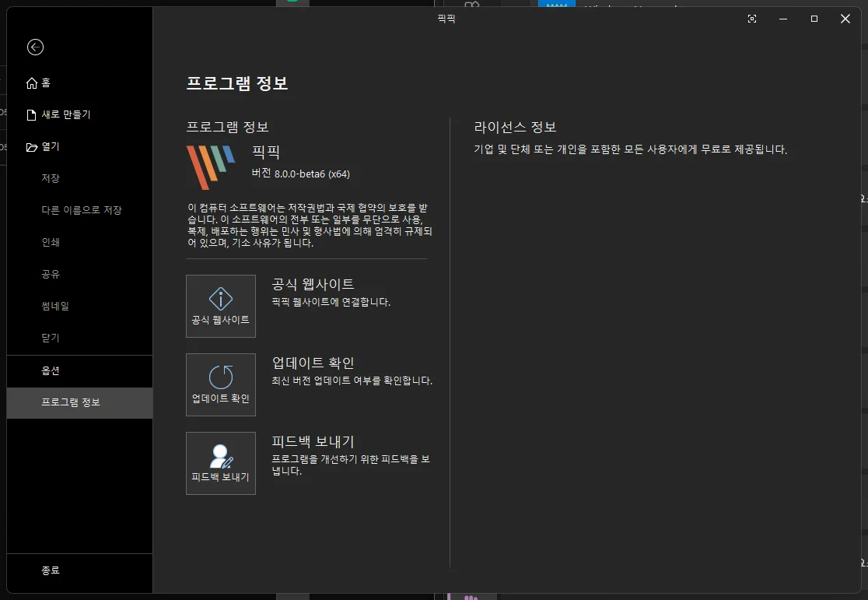The width and height of the screenshot is (868, 600).
Task: Click the home icon beside 홈
Action: click(32, 83)
